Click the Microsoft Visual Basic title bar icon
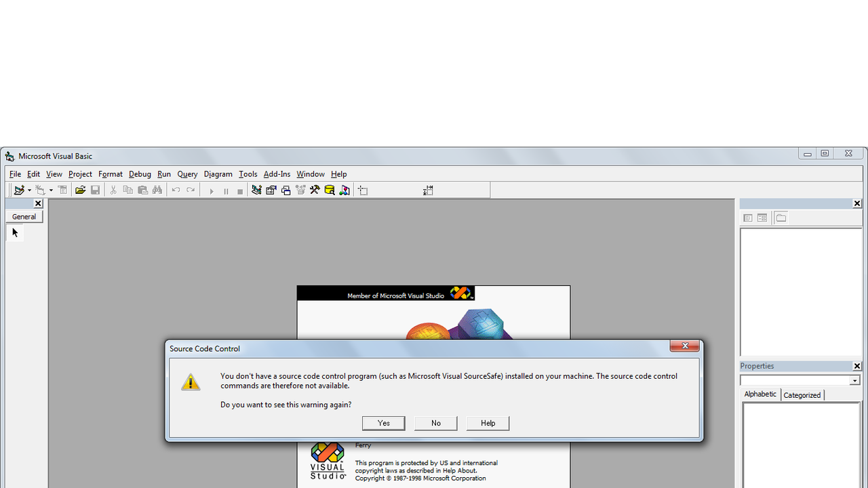The image size is (868, 488). tap(9, 157)
